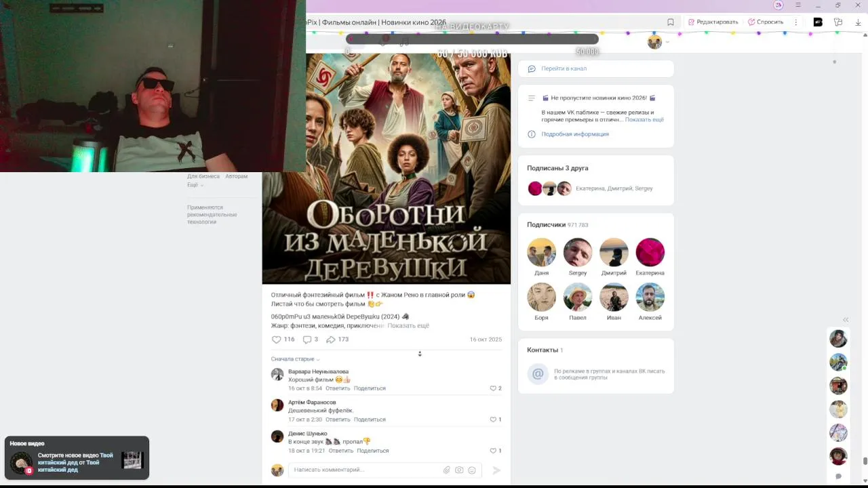Open the Подписаны 3 друга section

point(557,168)
